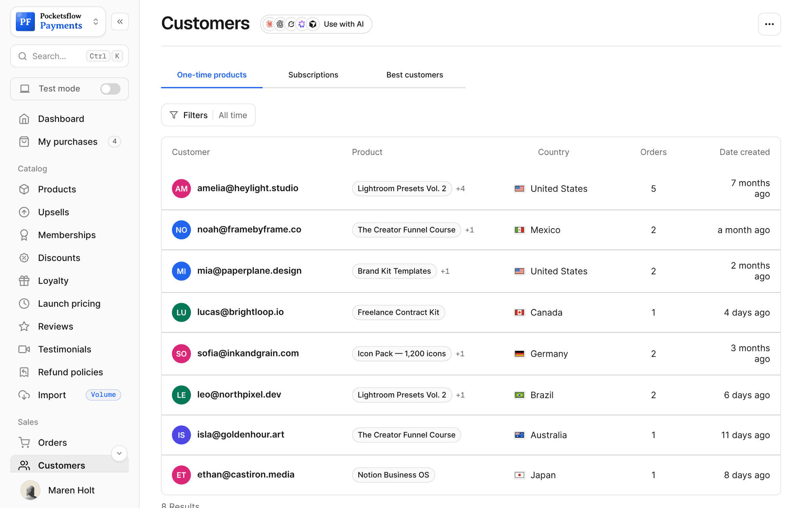Switch to Best customers tab
This screenshot has height=508, width=812.
pos(415,75)
